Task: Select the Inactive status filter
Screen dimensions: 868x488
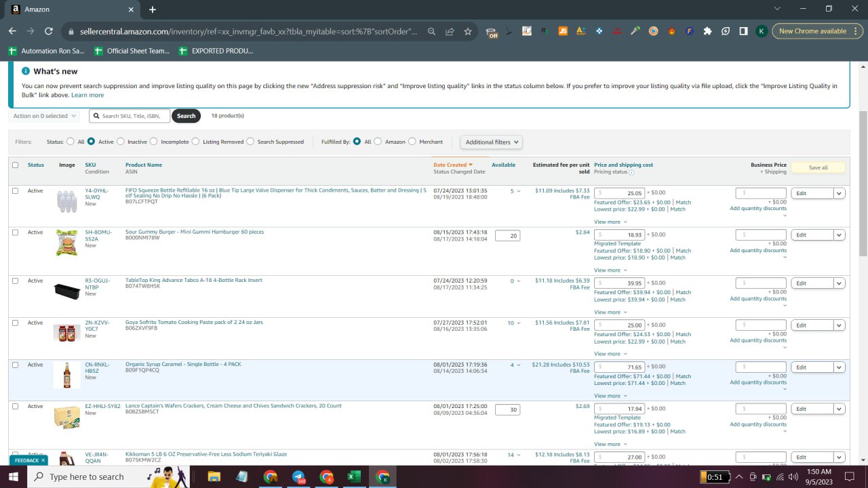Action: point(121,142)
